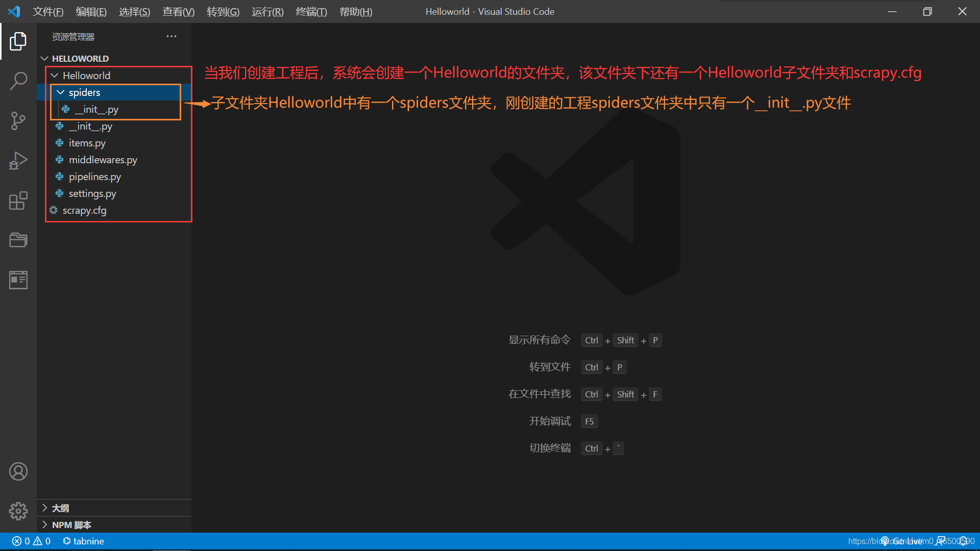
Task: Click the Account settings icon
Action: point(18,471)
